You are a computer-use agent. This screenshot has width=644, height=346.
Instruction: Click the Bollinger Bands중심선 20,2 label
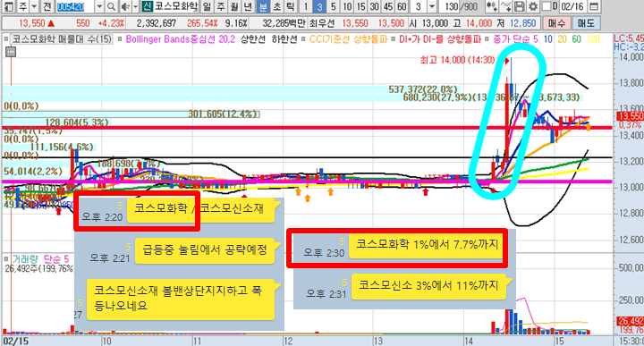(180, 39)
